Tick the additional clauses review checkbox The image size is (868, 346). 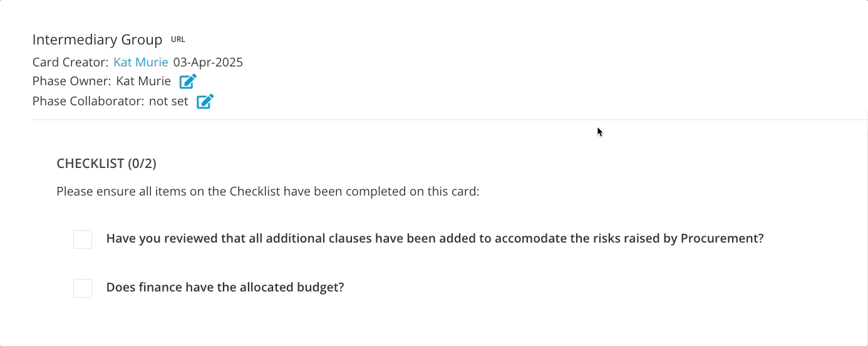(x=83, y=239)
